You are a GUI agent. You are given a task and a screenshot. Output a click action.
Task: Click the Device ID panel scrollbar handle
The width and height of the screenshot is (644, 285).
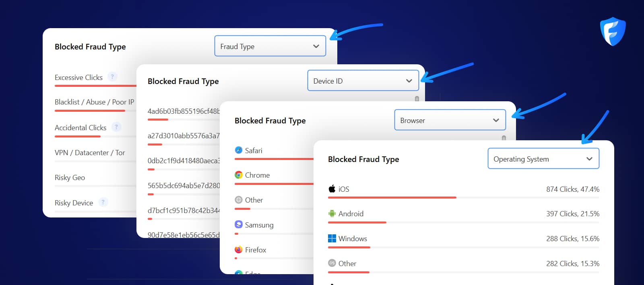point(417,99)
